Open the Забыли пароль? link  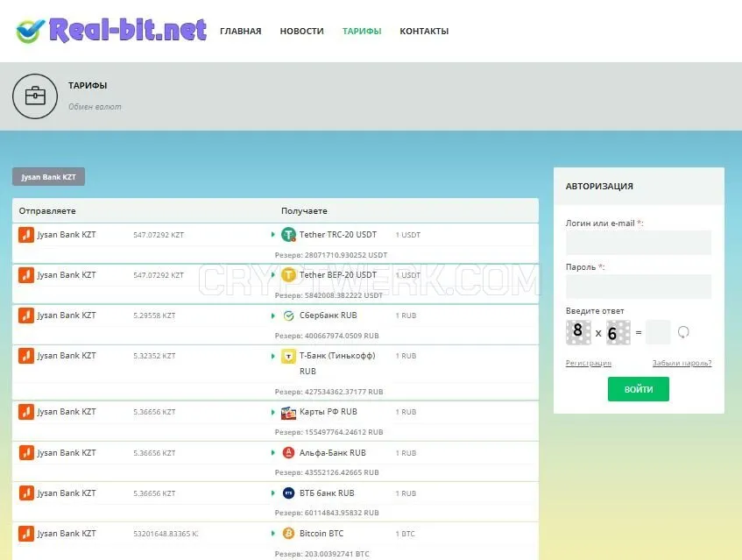tap(682, 363)
